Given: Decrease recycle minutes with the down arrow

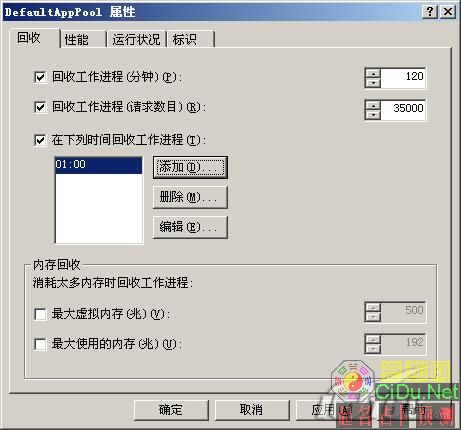Looking at the screenshot, I should pos(373,83).
